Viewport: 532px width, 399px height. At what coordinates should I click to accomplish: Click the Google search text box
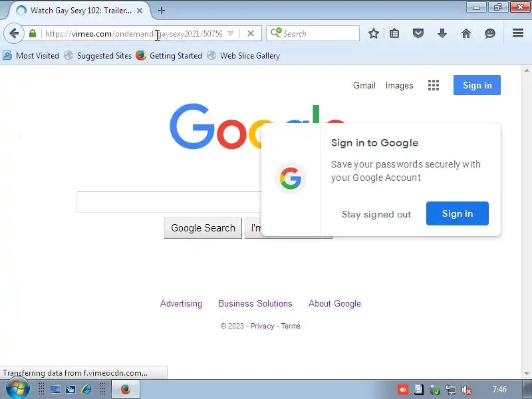pyautogui.click(x=169, y=202)
